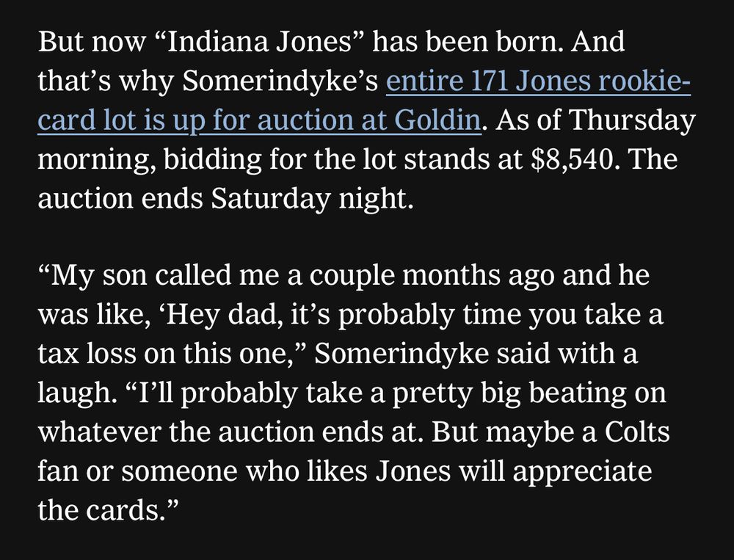Open the 'entire 171 Jones rookie-' link
Image resolution: width=734 pixels, height=560 pixels.
pos(538,81)
